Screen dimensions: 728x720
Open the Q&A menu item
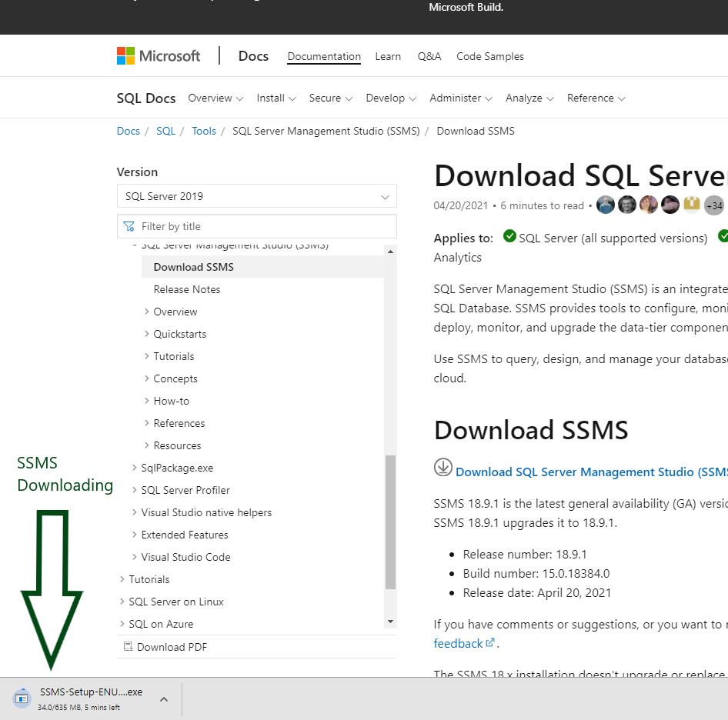(429, 56)
